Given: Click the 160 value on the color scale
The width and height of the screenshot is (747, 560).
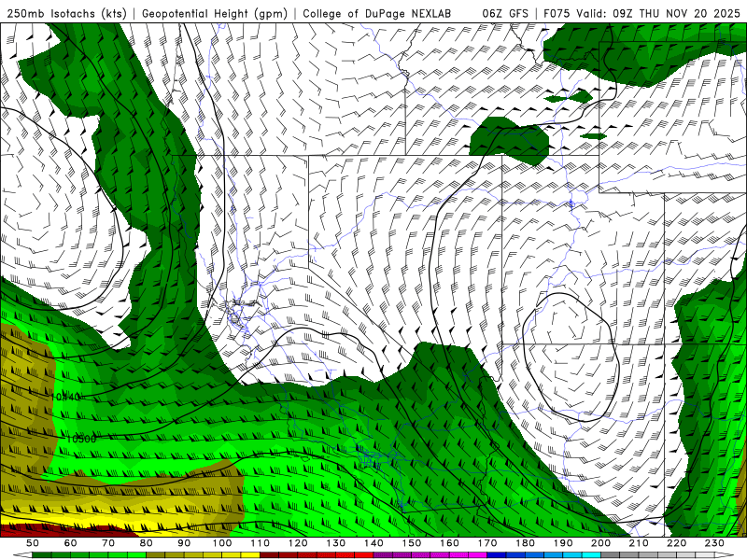Looking at the screenshot, I should pyautogui.click(x=449, y=543).
